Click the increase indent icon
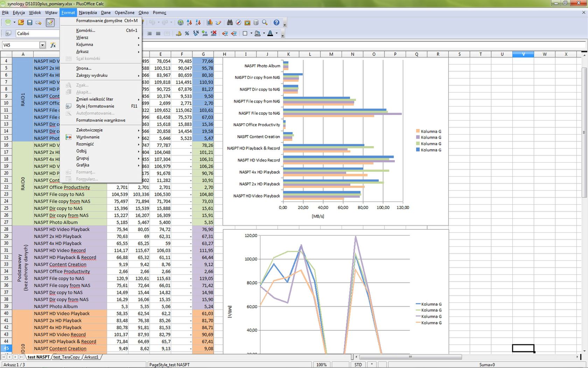Viewport: 588px width, 368px height. 234,33
